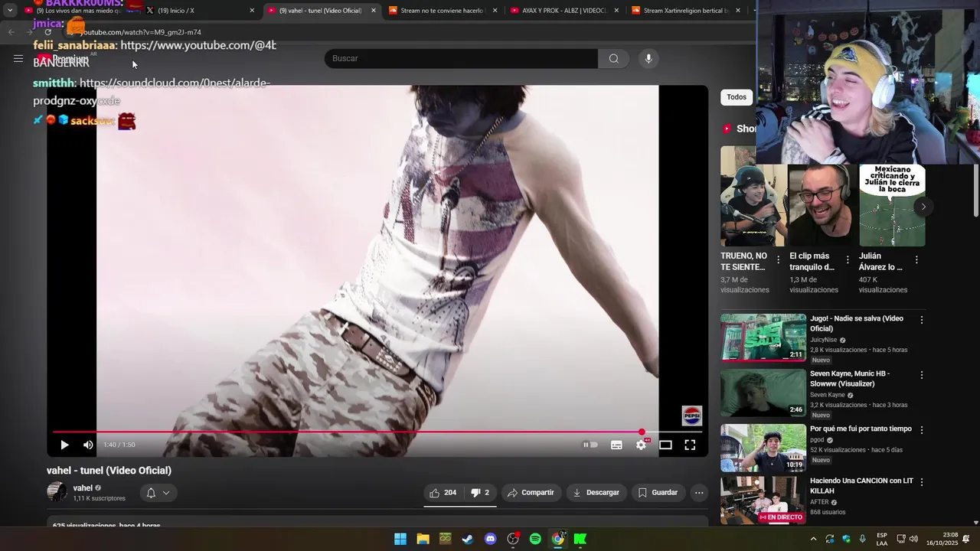Play the vahel tunel video
Image resolution: width=980 pixels, height=551 pixels.
click(64, 445)
